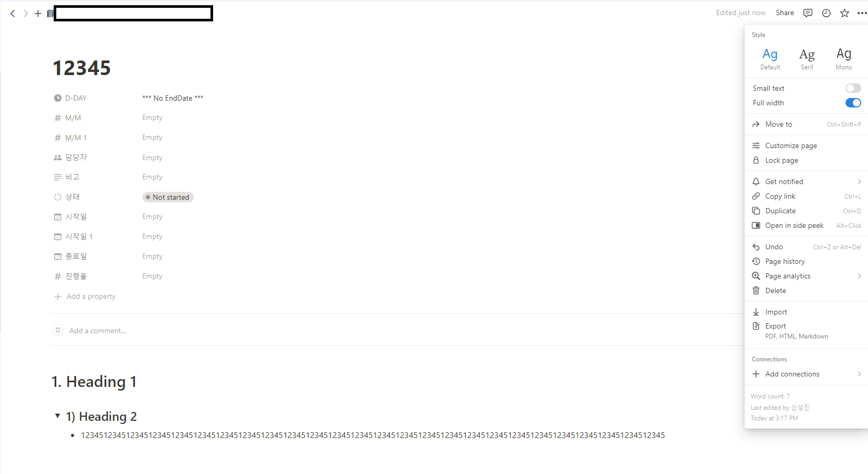Disable the Full width toggle
The width and height of the screenshot is (868, 474).
coord(853,103)
